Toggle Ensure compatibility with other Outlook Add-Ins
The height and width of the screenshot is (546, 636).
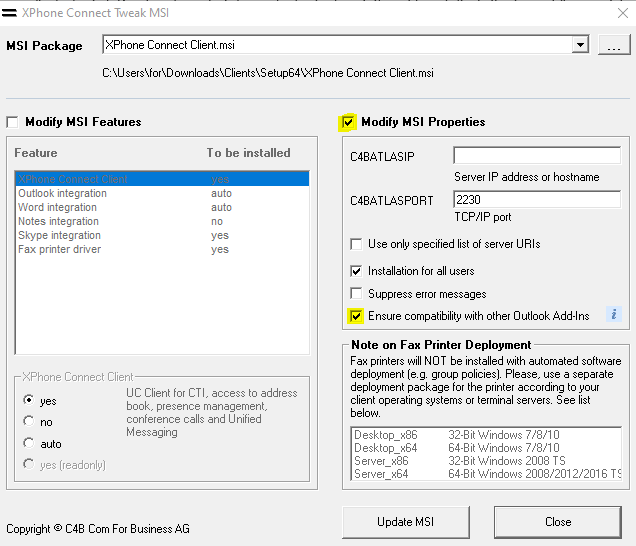coord(356,316)
